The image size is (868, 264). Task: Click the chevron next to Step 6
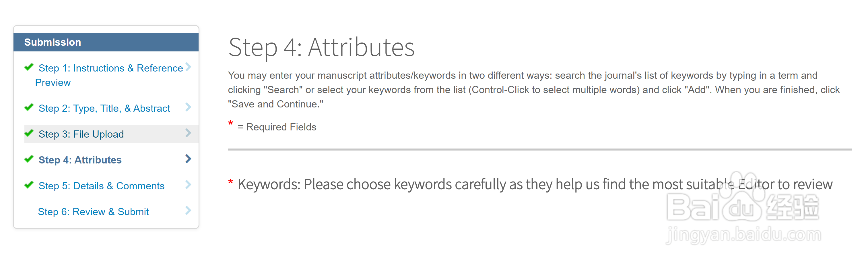tap(188, 211)
